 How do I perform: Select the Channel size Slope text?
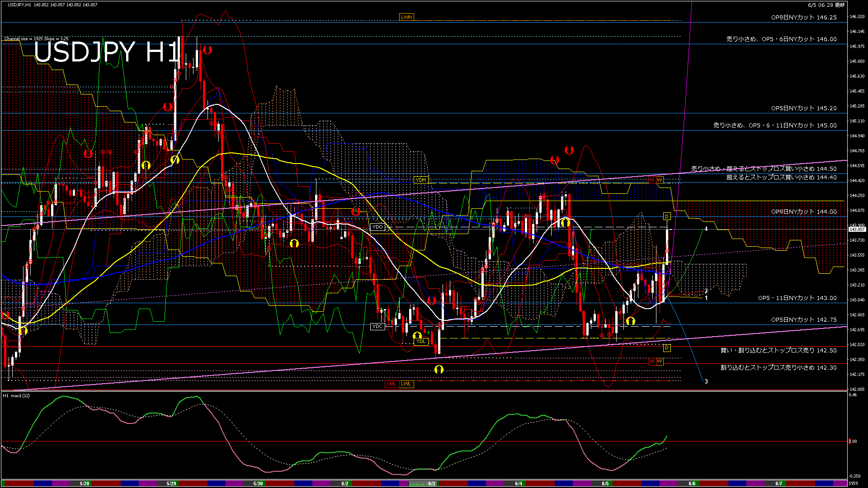pyautogui.click(x=36, y=39)
